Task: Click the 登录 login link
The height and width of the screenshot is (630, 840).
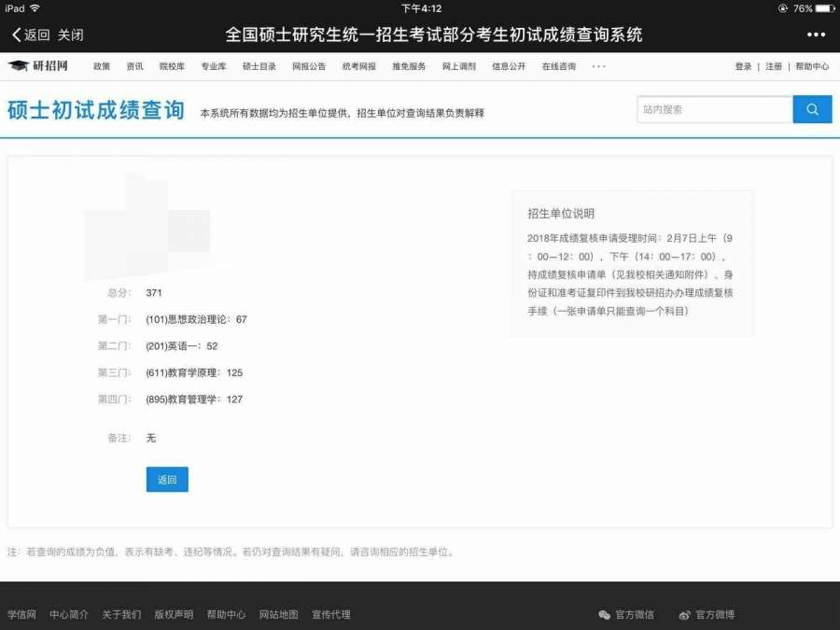Action: coord(743,66)
